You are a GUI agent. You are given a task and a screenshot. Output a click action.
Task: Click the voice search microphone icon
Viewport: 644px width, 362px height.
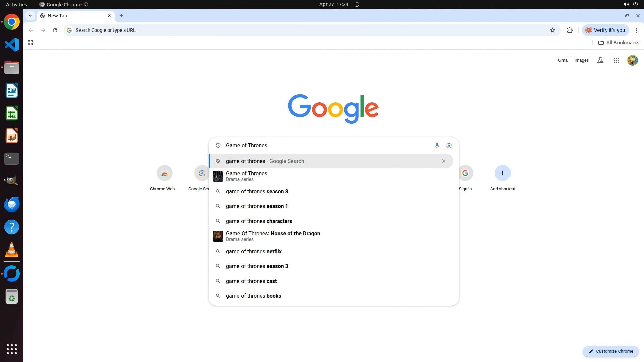pos(436,146)
